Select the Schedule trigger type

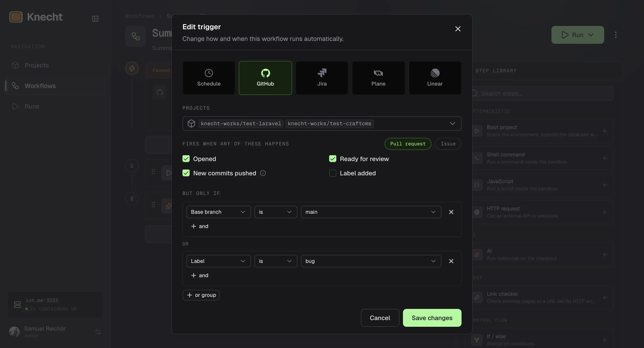tap(209, 78)
